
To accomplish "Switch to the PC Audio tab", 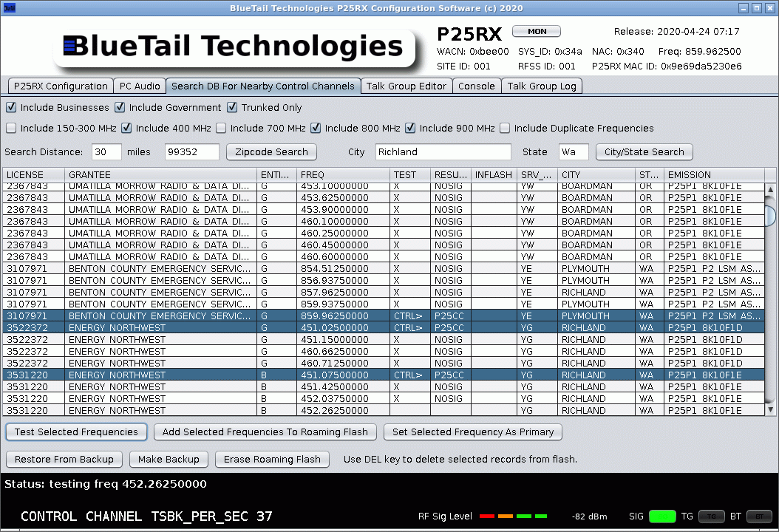I will pyautogui.click(x=140, y=86).
